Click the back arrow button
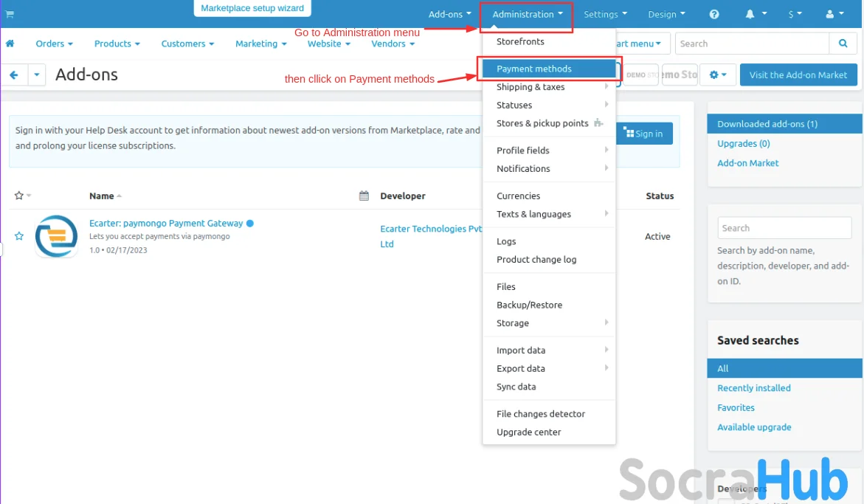Viewport: 864px width, 504px height. [x=14, y=75]
